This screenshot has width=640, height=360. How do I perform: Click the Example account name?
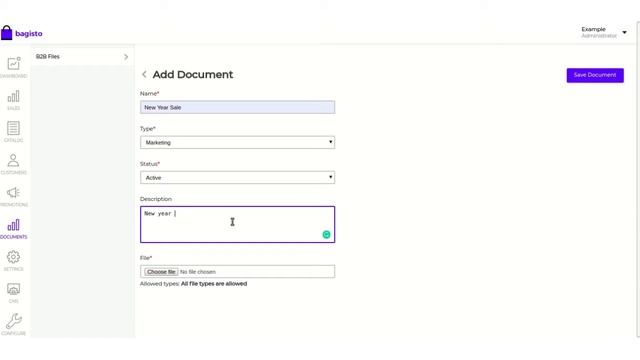(593, 29)
